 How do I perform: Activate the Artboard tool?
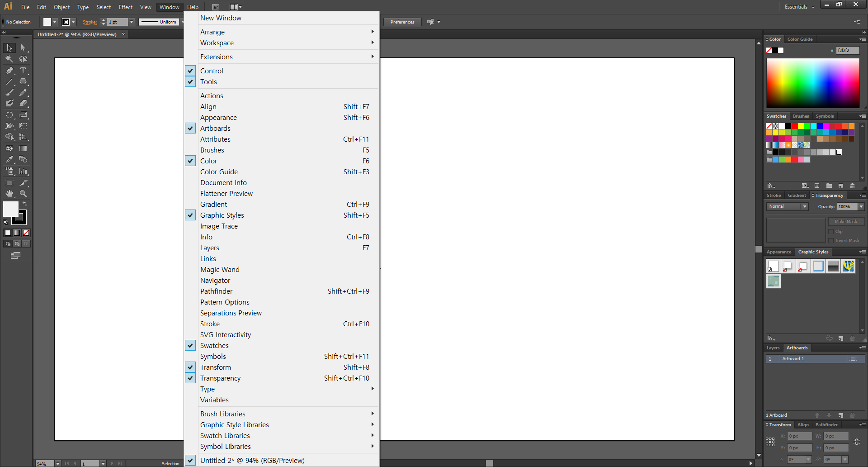[x=9, y=183]
